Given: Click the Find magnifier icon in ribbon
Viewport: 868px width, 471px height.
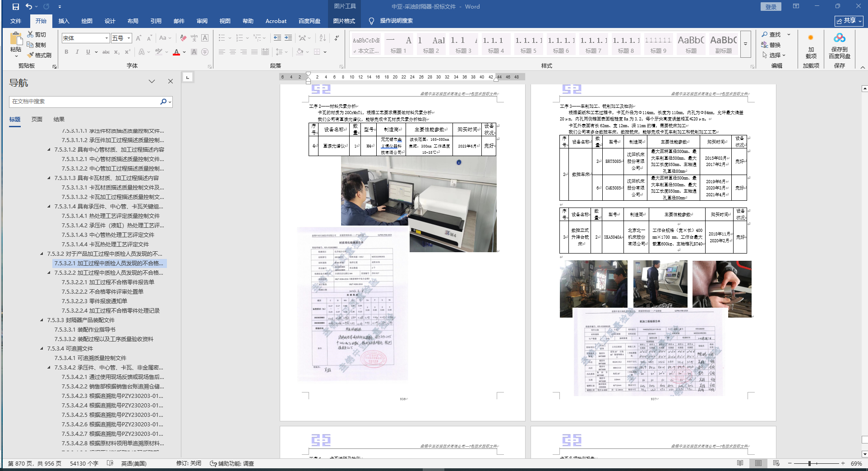Looking at the screenshot, I should [x=765, y=35].
